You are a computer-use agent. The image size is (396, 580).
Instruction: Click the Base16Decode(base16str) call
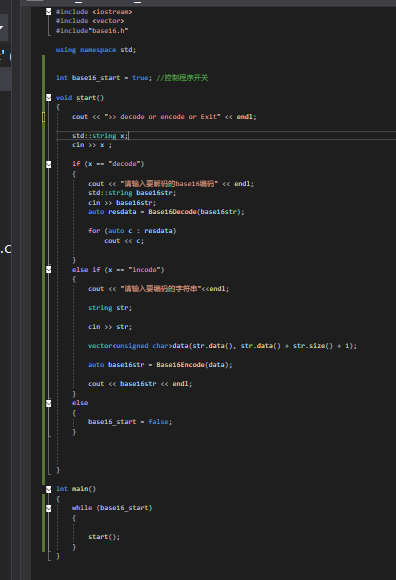pyautogui.click(x=196, y=212)
